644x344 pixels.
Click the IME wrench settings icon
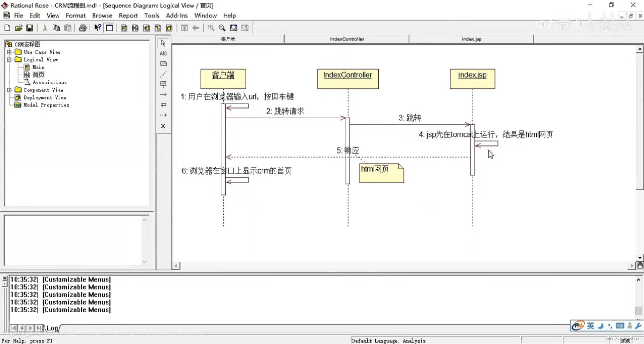(638, 326)
